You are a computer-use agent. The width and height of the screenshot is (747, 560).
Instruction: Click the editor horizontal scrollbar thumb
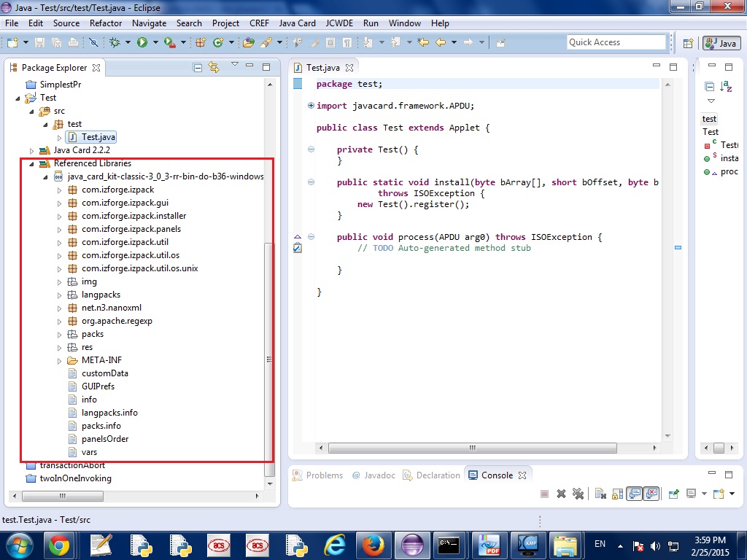(472, 448)
